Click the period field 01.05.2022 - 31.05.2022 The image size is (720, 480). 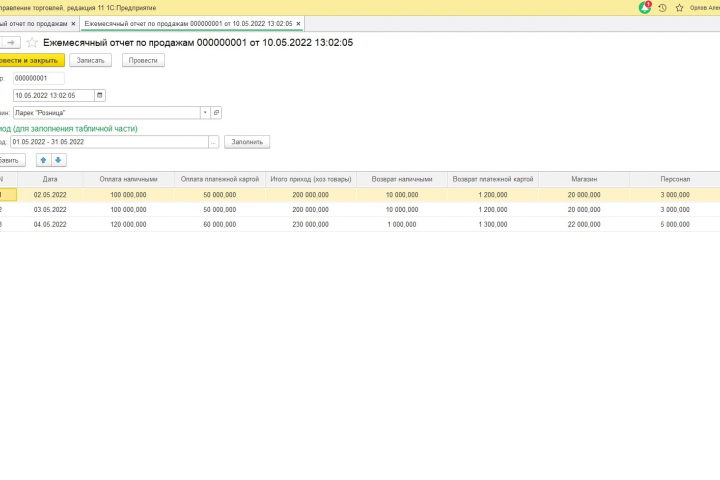109,142
